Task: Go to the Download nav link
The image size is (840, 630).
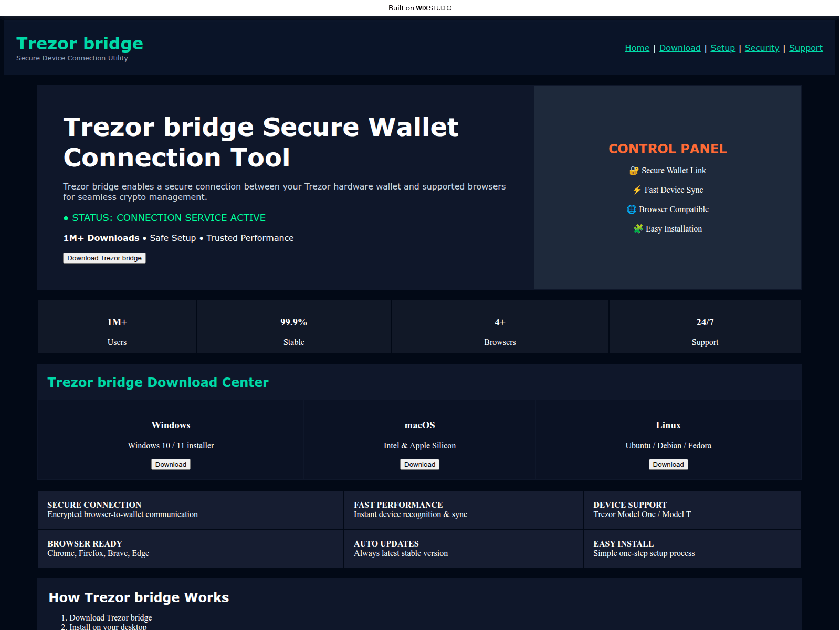Action: 680,48
